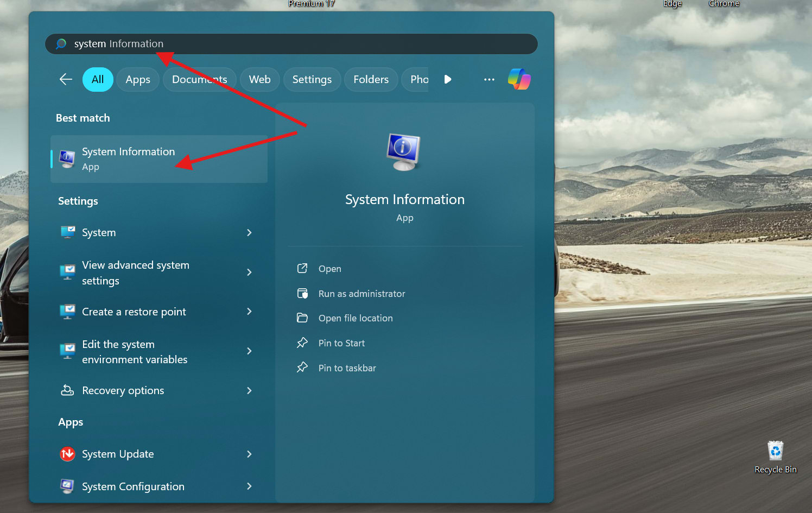Switch to the Documents filter tab

[199, 79]
